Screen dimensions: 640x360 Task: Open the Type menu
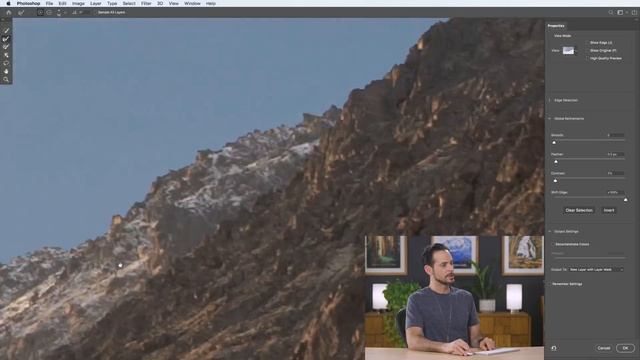(112, 3)
